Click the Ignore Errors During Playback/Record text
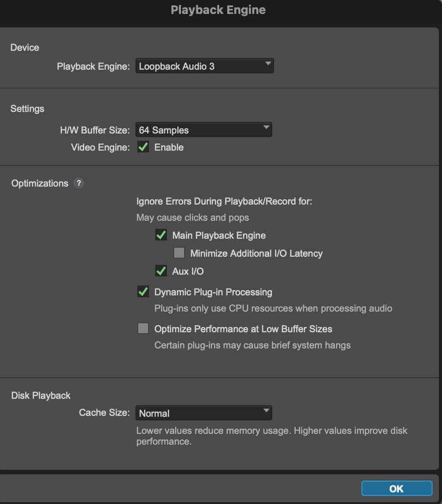The image size is (442, 504). coord(224,201)
